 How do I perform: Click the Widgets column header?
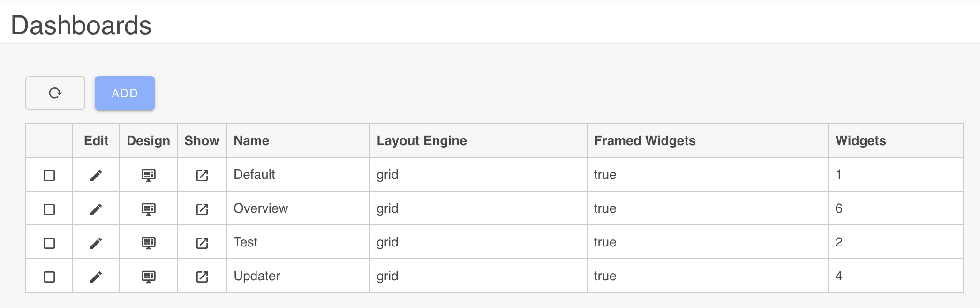point(861,140)
